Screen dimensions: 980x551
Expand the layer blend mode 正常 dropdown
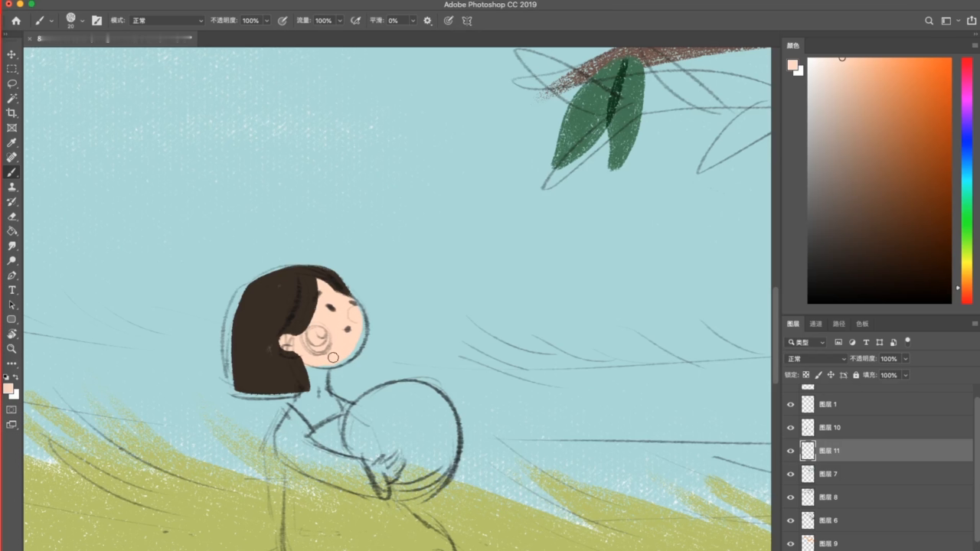click(x=816, y=359)
